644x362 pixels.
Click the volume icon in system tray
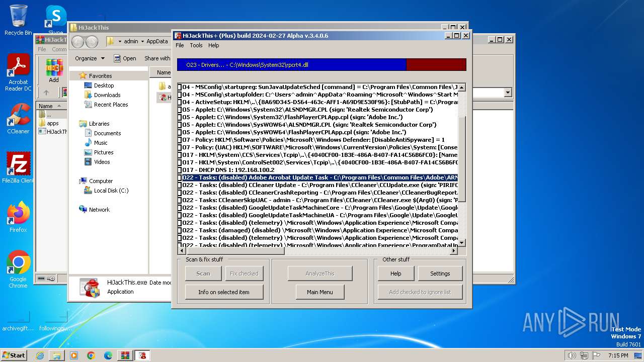[572, 355]
